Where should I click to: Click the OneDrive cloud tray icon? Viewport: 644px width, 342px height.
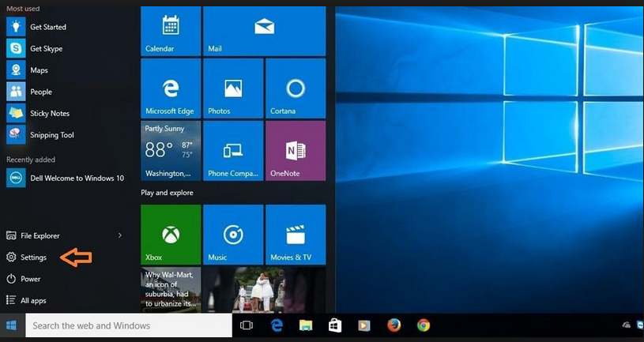pos(627,325)
